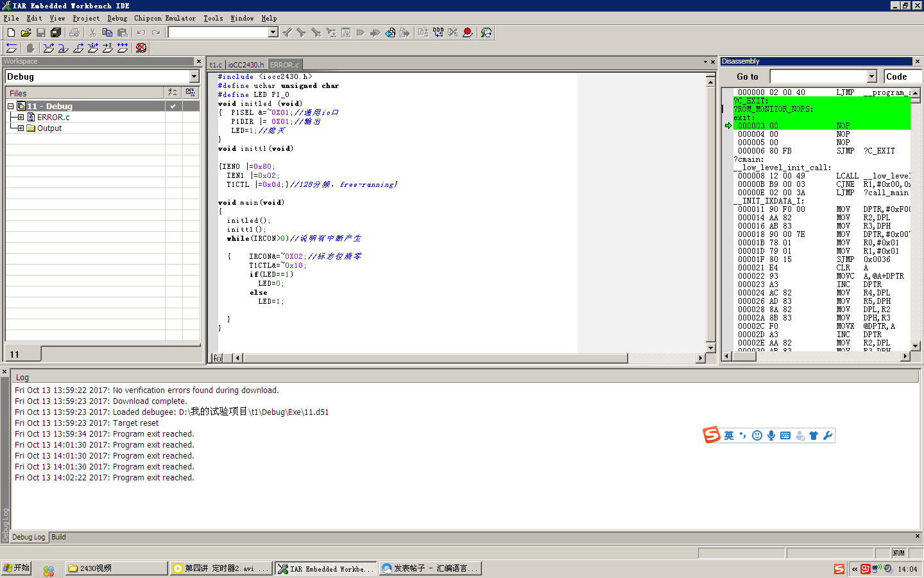The image size is (924, 578).
Task: Click the Next Statement debug icon
Action: 93,48
